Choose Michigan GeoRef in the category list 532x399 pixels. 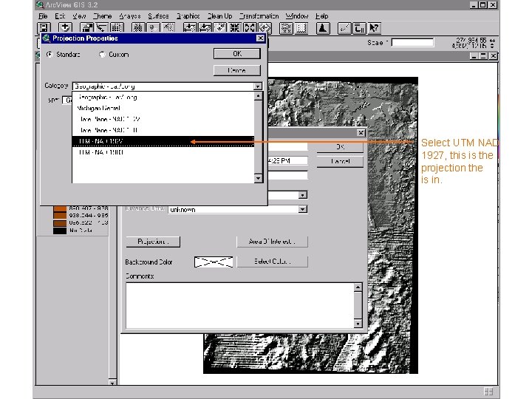coord(163,108)
